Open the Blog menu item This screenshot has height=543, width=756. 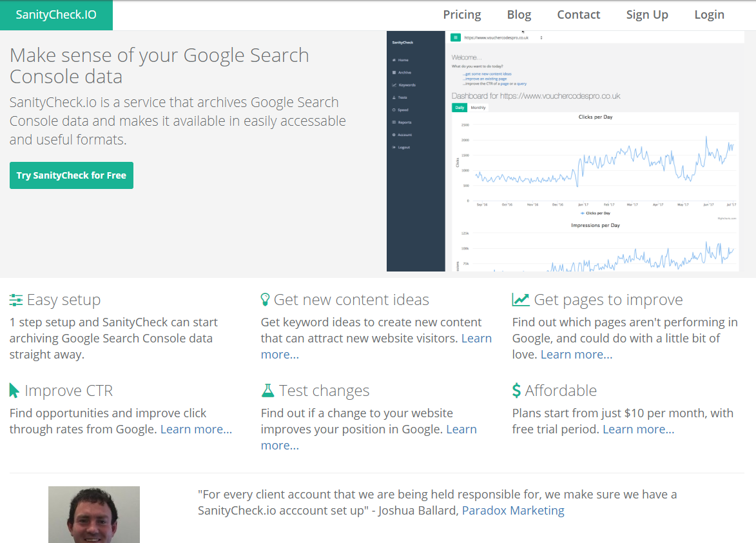click(519, 15)
